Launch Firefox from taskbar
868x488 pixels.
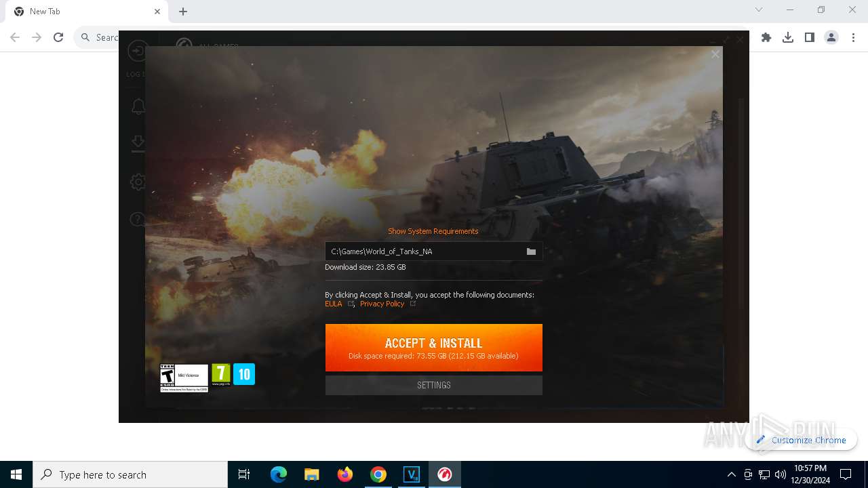click(345, 474)
